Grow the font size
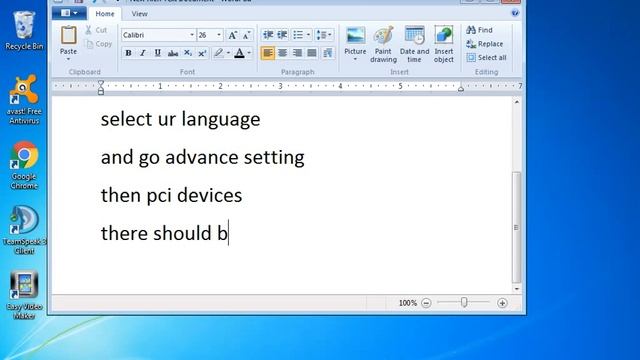This screenshot has width=640, height=360. coord(232,35)
